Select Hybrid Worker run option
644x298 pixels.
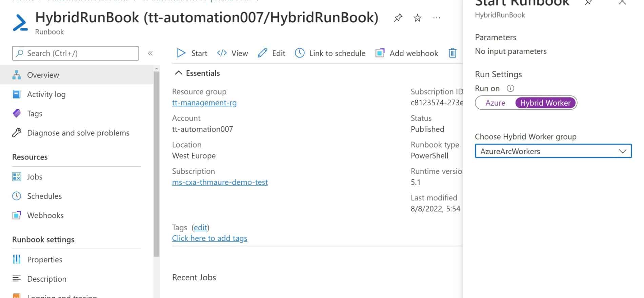pyautogui.click(x=545, y=103)
